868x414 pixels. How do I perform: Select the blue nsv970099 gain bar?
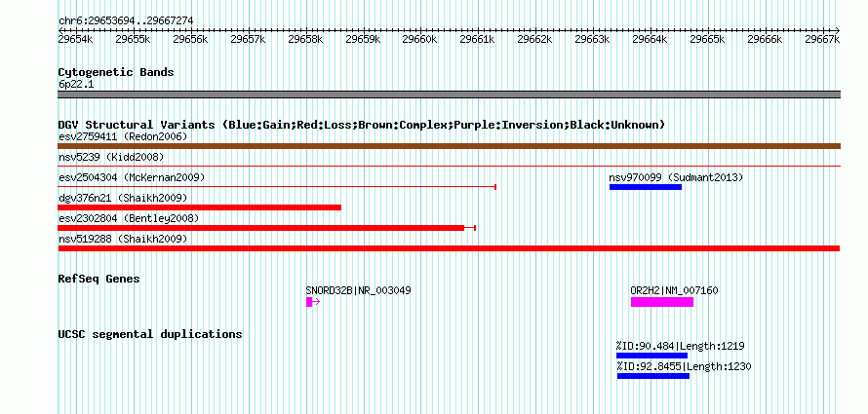click(646, 187)
